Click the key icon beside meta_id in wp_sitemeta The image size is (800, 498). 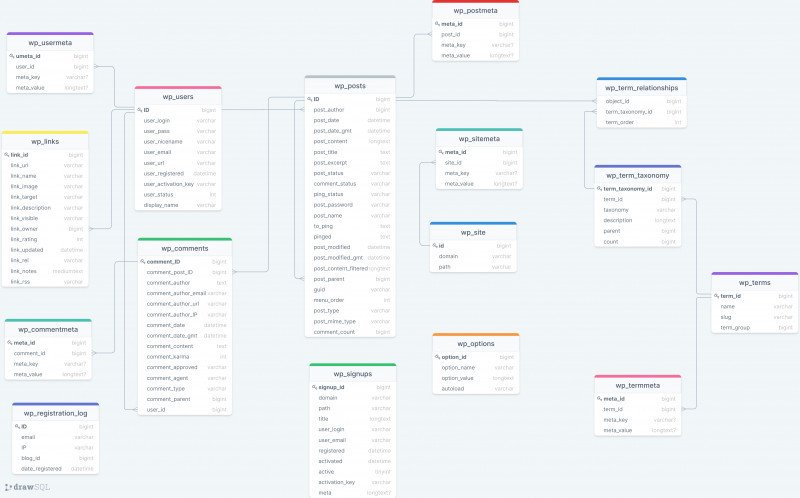441,152
